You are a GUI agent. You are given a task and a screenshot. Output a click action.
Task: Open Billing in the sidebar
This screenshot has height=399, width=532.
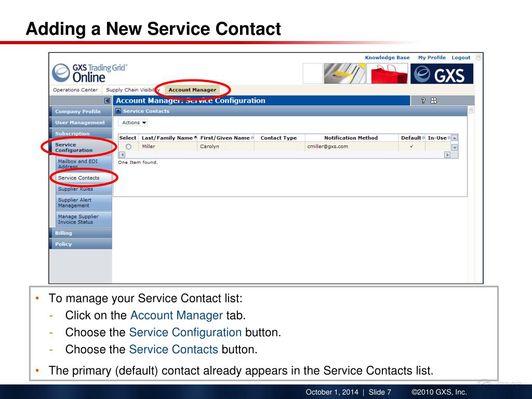pyautogui.click(x=81, y=233)
